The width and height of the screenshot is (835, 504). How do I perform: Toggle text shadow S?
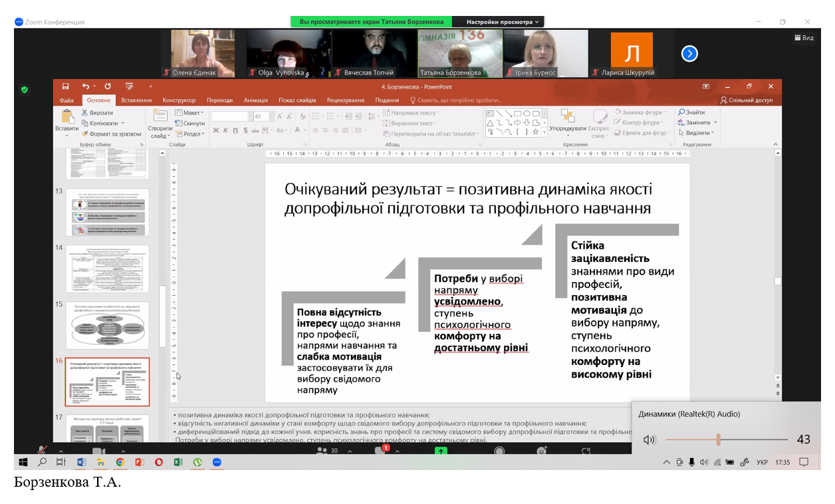[245, 130]
